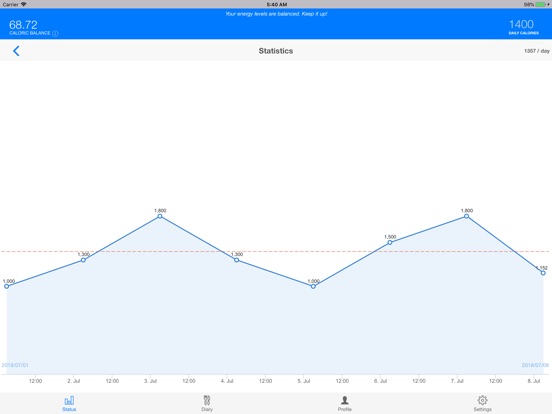The image size is (552, 414).
Task: Open the Profile person icon
Action: pyautogui.click(x=345, y=400)
